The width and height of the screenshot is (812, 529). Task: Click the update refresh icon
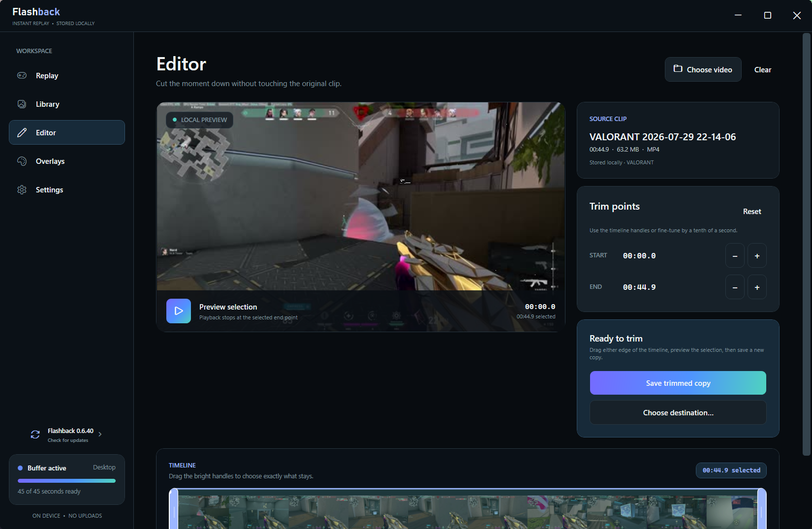35,434
